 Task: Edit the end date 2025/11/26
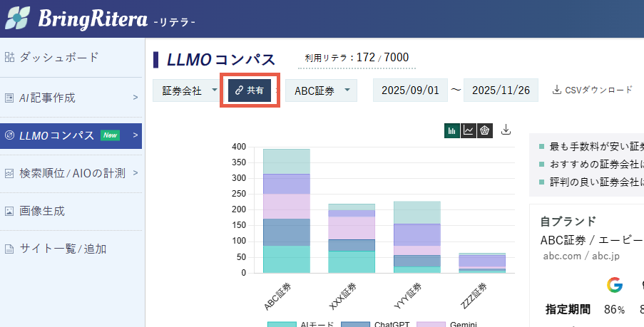[501, 90]
